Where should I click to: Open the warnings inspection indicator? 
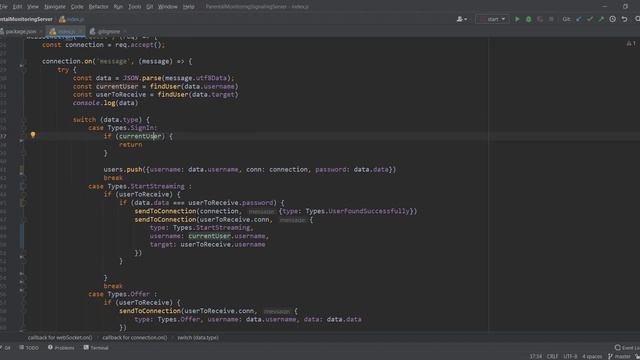coord(631,43)
